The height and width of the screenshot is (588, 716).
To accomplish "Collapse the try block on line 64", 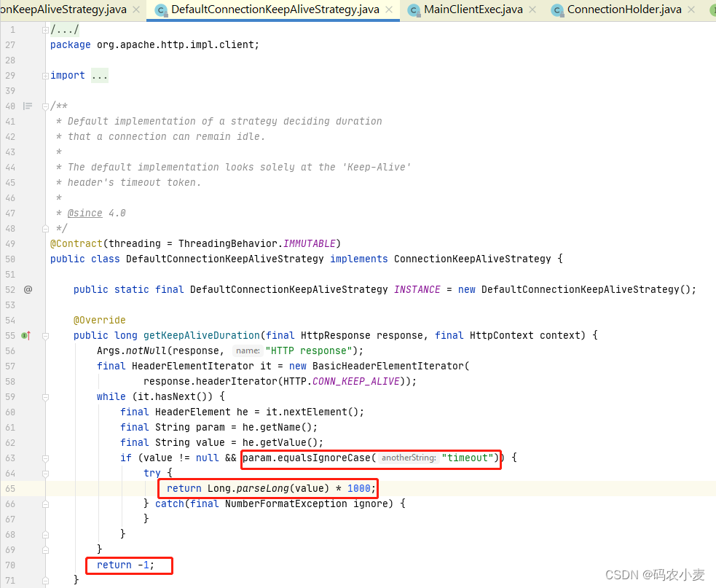I will point(45,474).
